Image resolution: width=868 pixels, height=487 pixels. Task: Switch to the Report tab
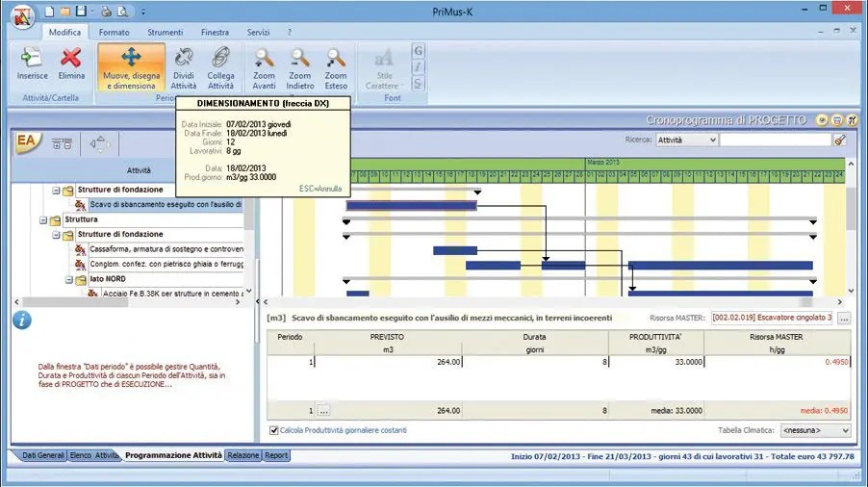(x=275, y=455)
